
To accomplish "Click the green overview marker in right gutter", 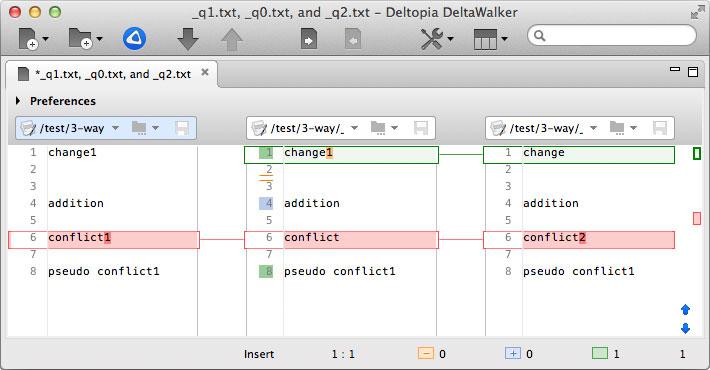I will pyautogui.click(x=697, y=154).
